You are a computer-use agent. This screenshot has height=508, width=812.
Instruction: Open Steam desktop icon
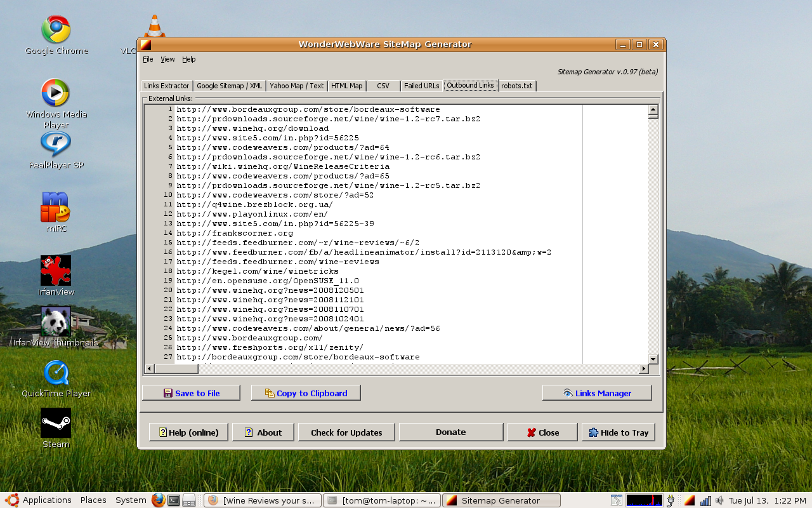click(56, 423)
